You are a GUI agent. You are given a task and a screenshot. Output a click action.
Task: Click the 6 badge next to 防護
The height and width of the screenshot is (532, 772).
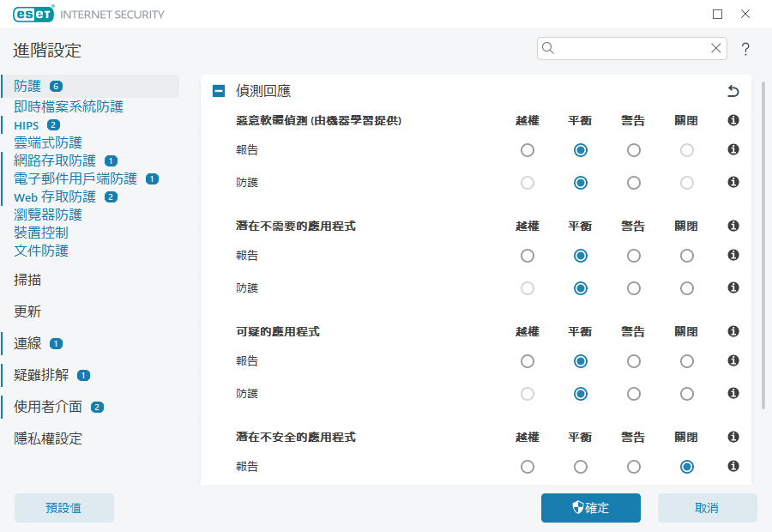pyautogui.click(x=56, y=87)
